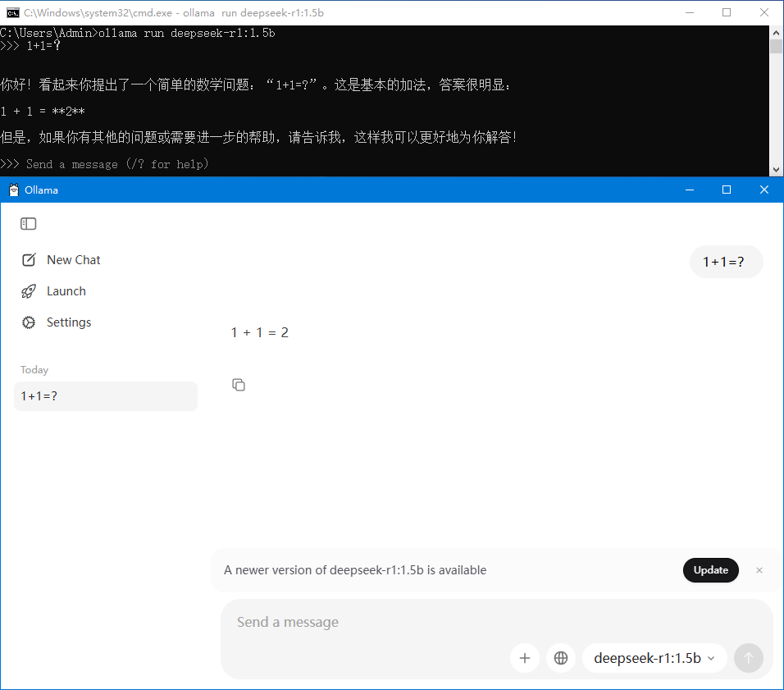The width and height of the screenshot is (784, 690).
Task: Click the cmd scrollbar down arrow
Action: 776,170
